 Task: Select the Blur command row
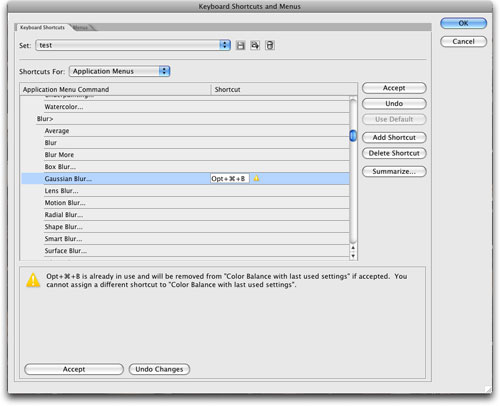click(x=185, y=143)
